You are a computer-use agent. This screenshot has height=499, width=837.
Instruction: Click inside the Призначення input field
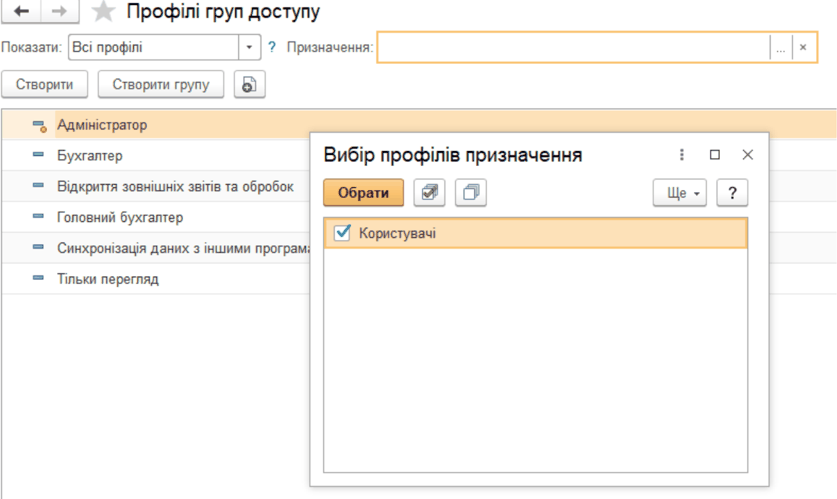574,47
